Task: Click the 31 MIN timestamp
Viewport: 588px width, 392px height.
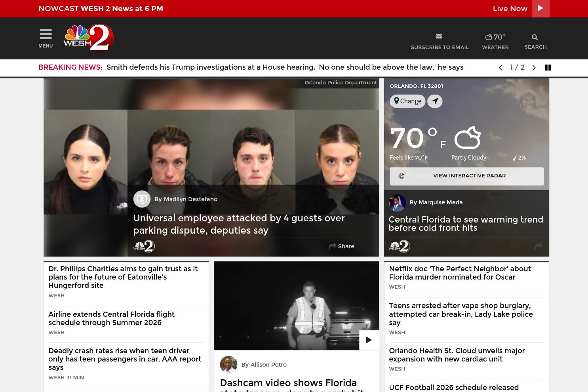Action: click(75, 377)
